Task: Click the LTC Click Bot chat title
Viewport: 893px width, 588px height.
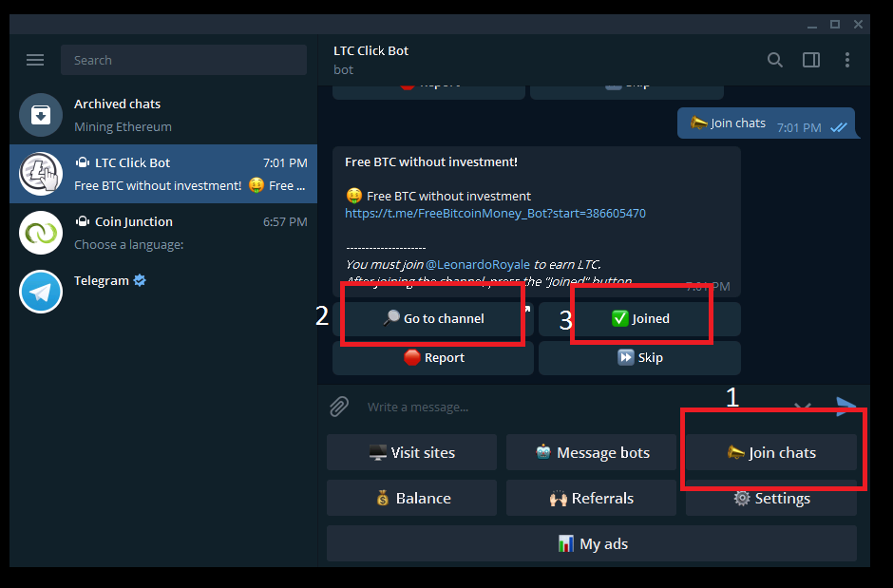Action: 370,50
